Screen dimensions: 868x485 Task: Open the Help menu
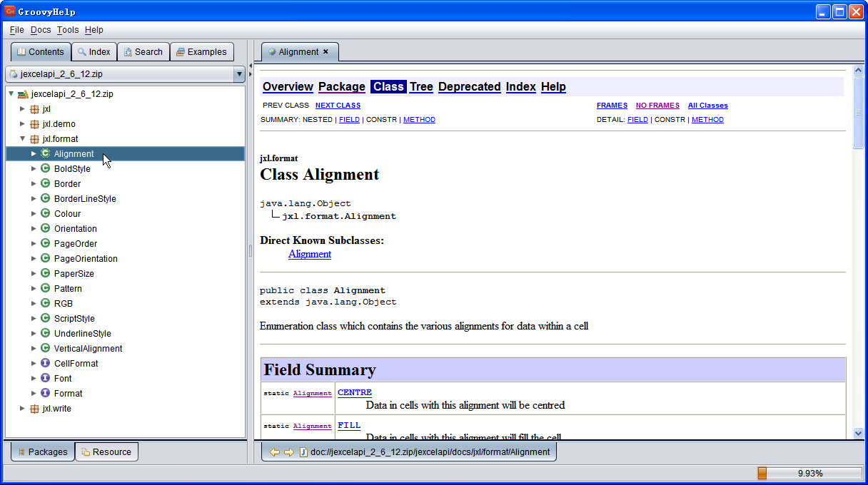click(x=94, y=30)
